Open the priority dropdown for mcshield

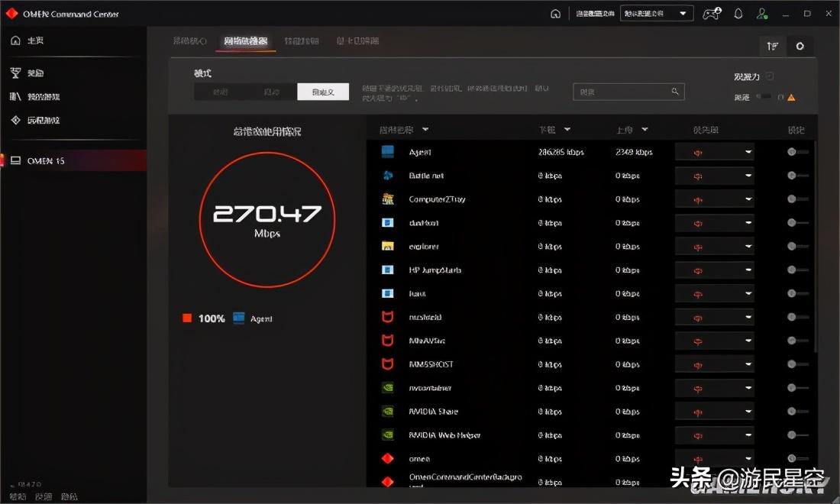[x=715, y=317]
